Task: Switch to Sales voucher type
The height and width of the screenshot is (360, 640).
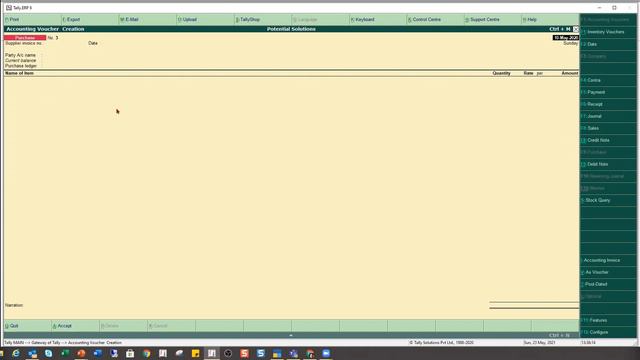Action: click(608, 128)
